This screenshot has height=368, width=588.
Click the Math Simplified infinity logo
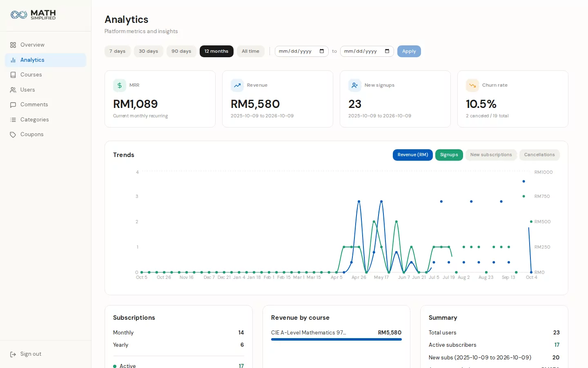pyautogui.click(x=19, y=15)
